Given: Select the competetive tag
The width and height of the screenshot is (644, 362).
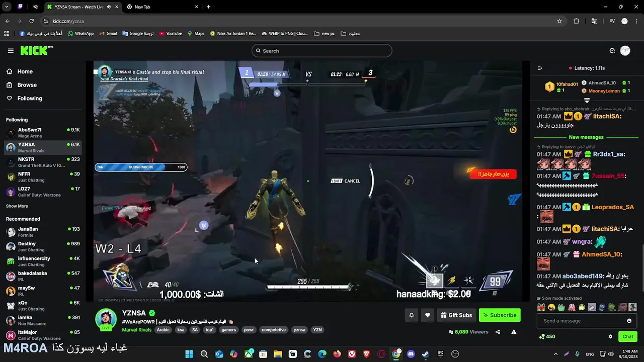Looking at the screenshot, I should click(x=274, y=330).
